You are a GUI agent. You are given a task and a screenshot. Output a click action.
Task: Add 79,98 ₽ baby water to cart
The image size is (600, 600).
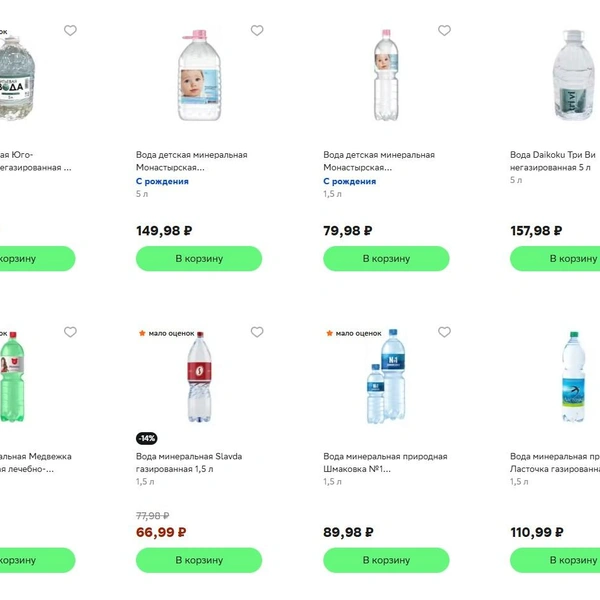click(x=386, y=258)
